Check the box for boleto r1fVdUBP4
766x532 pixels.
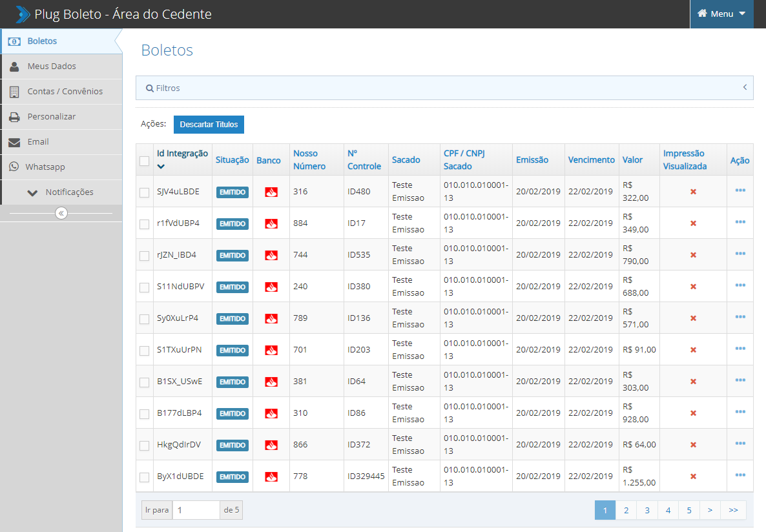tap(144, 224)
